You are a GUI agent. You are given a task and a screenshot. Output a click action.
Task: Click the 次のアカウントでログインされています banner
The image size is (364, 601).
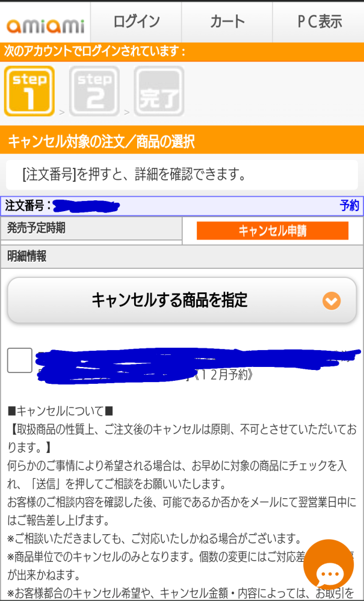click(x=182, y=52)
